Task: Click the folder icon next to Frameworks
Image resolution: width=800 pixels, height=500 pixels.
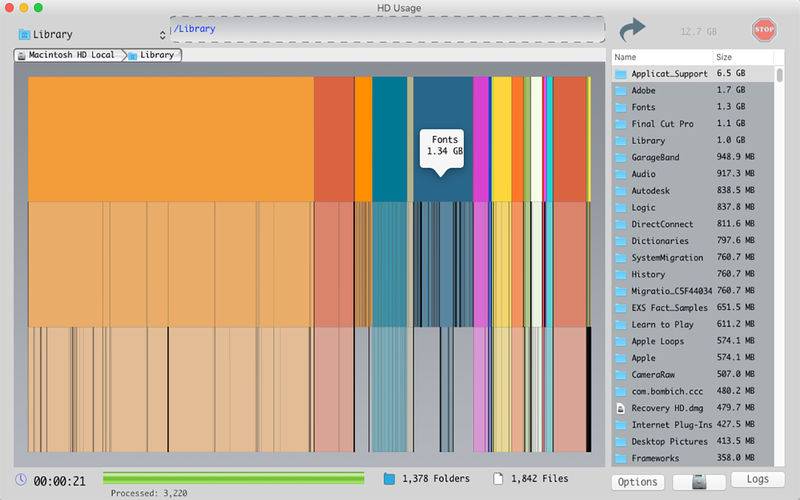Action: [x=620, y=459]
